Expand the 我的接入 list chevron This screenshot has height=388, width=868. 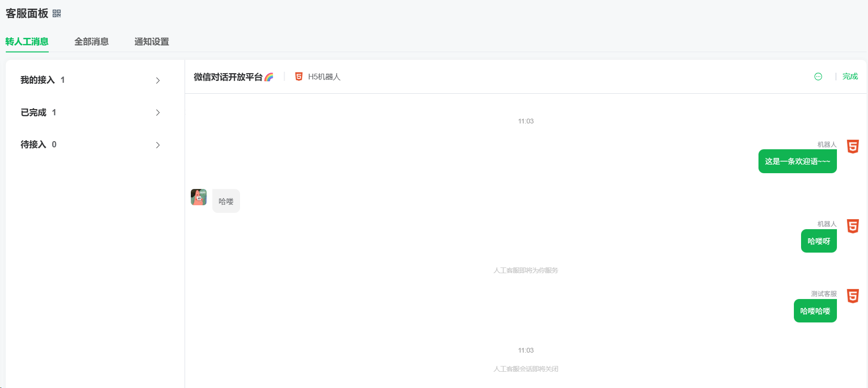pyautogui.click(x=158, y=80)
